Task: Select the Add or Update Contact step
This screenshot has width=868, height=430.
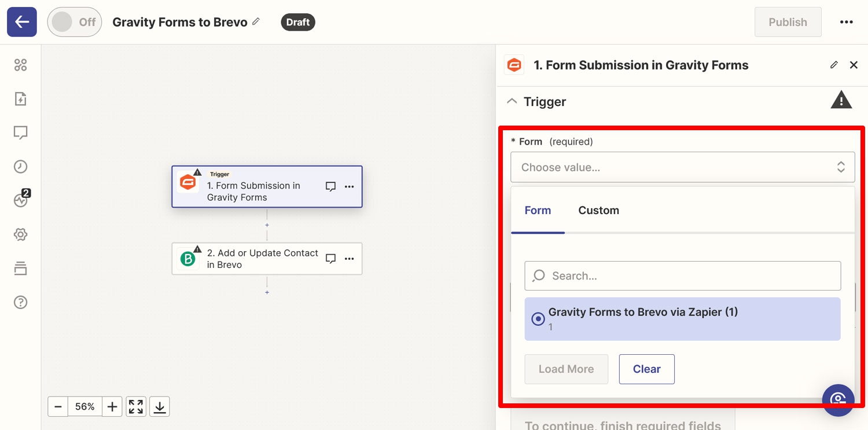Action: click(x=267, y=259)
